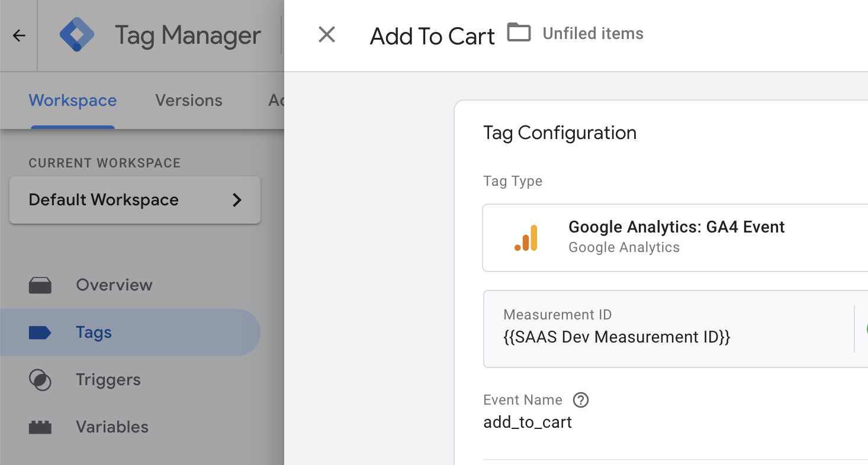Image resolution: width=868 pixels, height=465 pixels.
Task: Click the Variables brick icon
Action: 40,427
